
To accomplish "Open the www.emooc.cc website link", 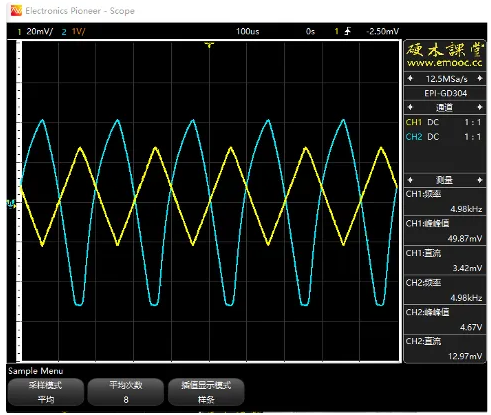I will click(445, 63).
